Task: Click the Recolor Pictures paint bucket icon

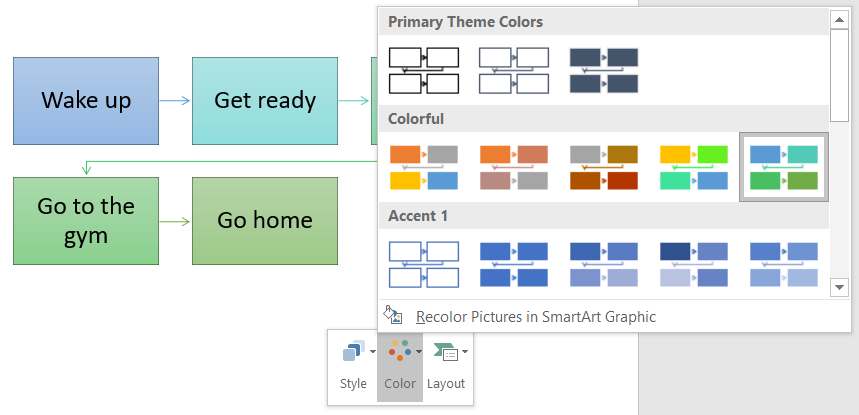Action: pyautogui.click(x=392, y=315)
